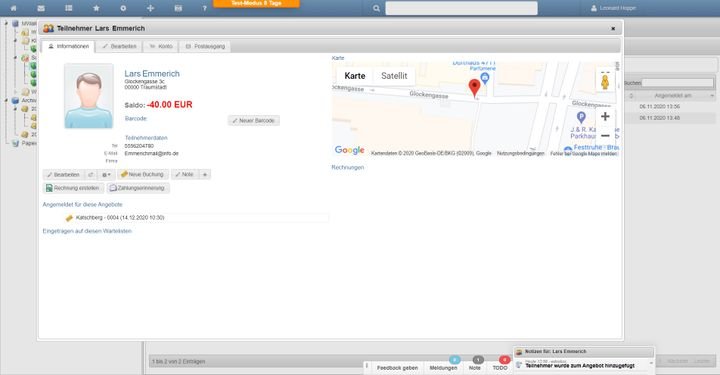Click the plus button next to Note
The image size is (720, 375).
[x=205, y=174]
